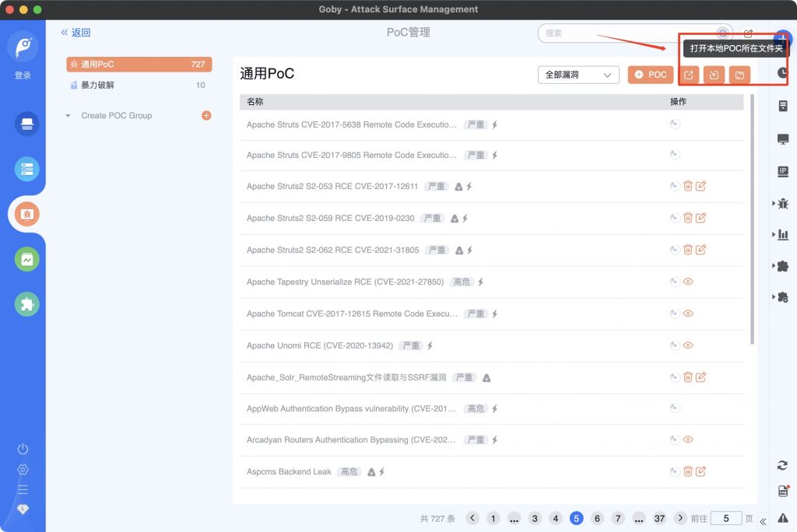Click the clock history icon in the right panel
Image resolution: width=797 pixels, height=532 pixels.
point(783,72)
